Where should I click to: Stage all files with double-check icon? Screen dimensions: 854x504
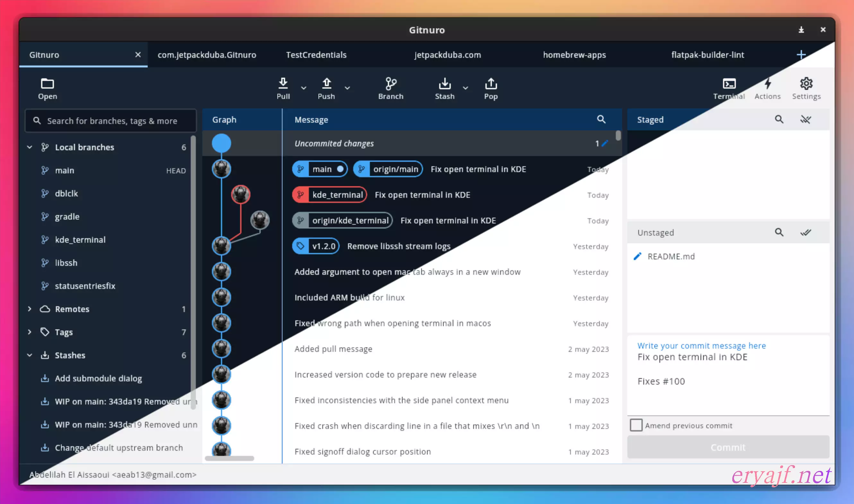806,232
